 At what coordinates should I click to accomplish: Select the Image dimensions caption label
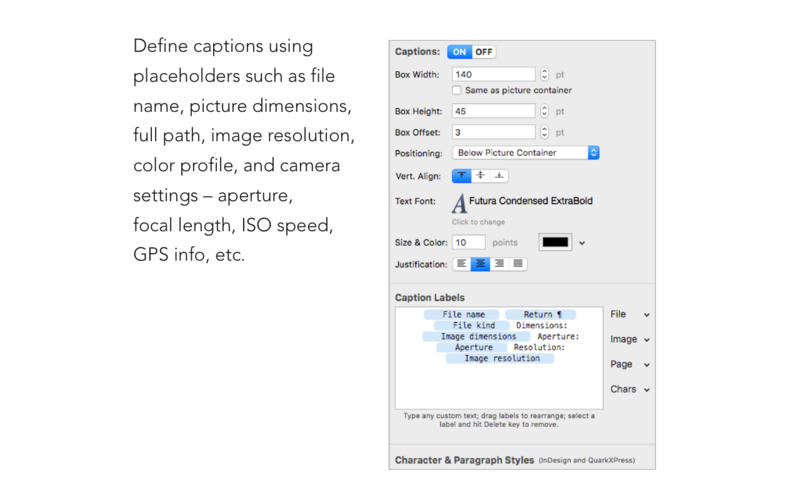[477, 337]
